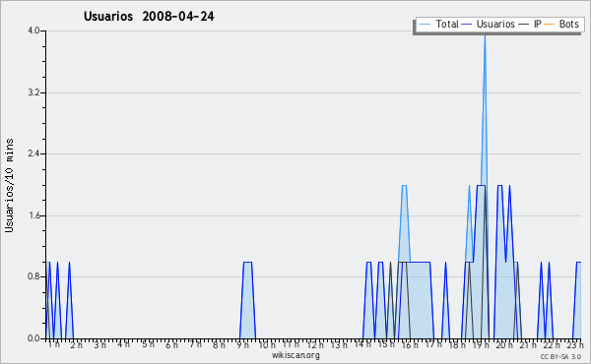Click the y-axis value '0.8'
The image size is (591, 364).
33,277
